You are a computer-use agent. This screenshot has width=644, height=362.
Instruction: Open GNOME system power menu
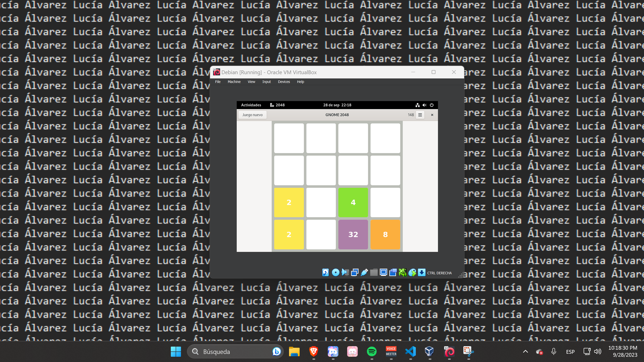tap(432, 105)
